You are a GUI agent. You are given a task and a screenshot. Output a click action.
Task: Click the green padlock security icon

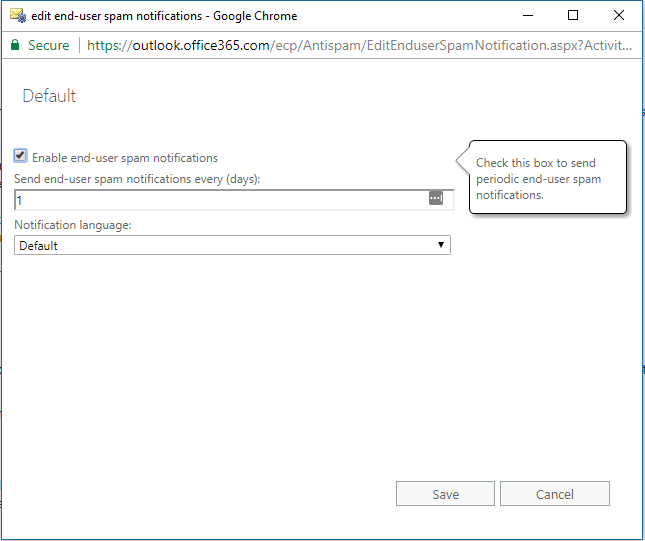15,44
